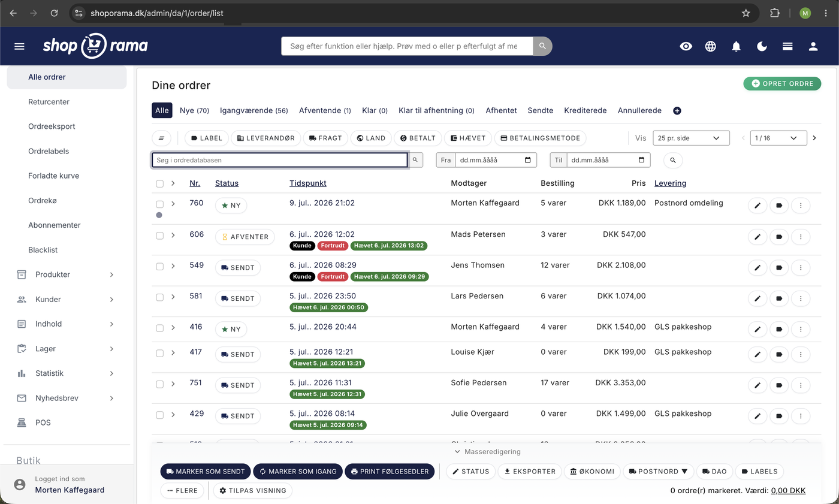This screenshot has width=839, height=504.
Task: Add custom tab with plus icon
Action: [x=677, y=110]
